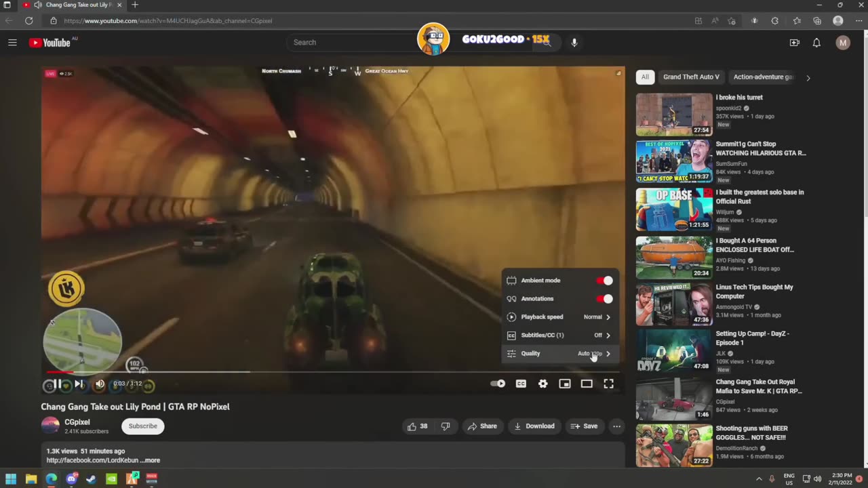The width and height of the screenshot is (868, 488).
Task: Open 'Summit1g Can't Stop WATCHING HILARIOUS' video title
Action: 761,148
